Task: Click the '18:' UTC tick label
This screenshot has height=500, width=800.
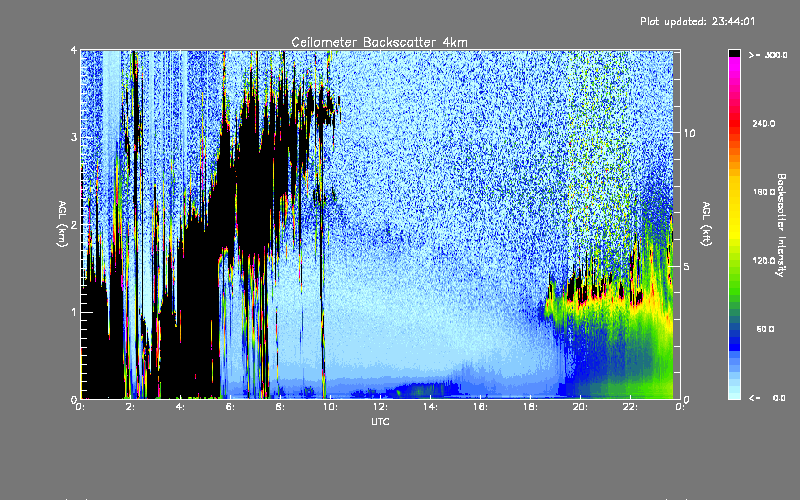Action: pos(530,407)
